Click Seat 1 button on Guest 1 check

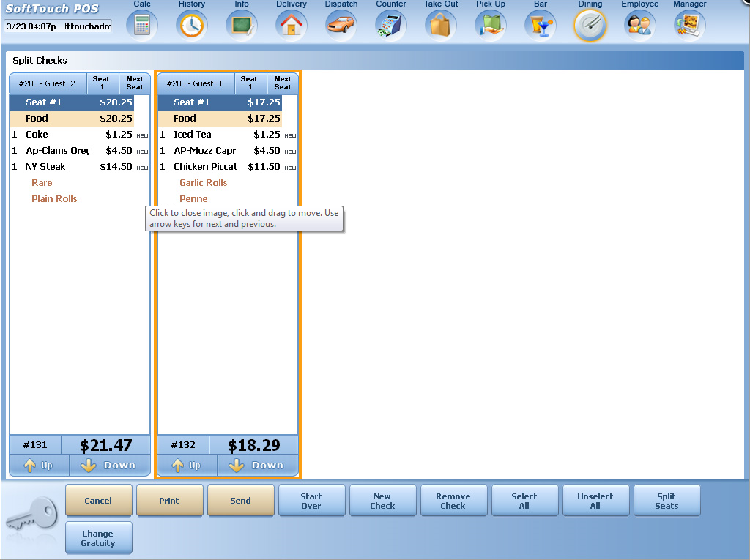[250, 83]
